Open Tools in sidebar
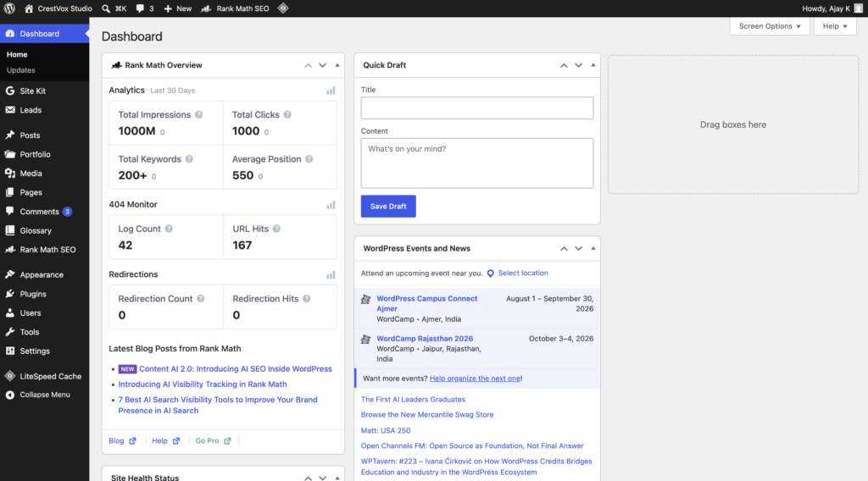Image resolution: width=868 pixels, height=481 pixels. (44, 332)
